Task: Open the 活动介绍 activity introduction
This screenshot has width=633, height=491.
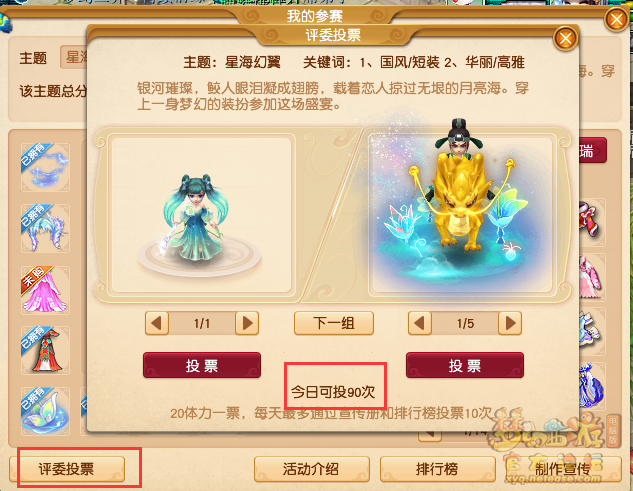Action: [312, 469]
